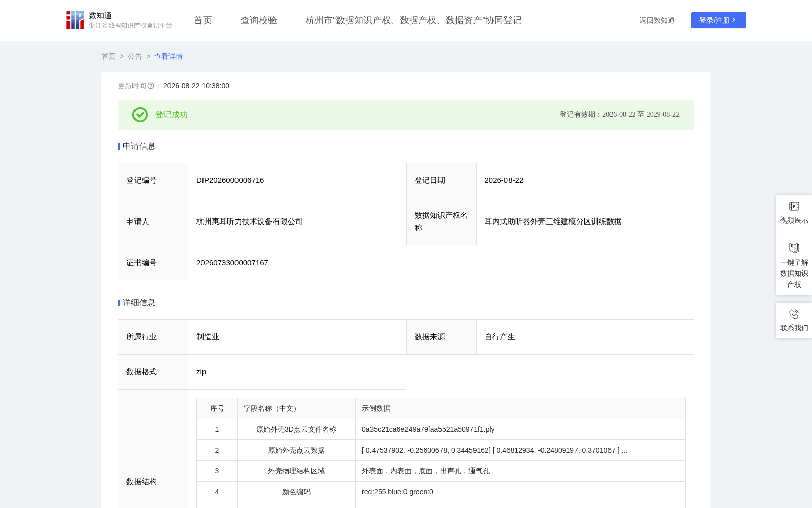Image resolution: width=812 pixels, height=508 pixels.
Task: Click field row 原始外壳3D点云文件名称
Action: click(x=296, y=430)
